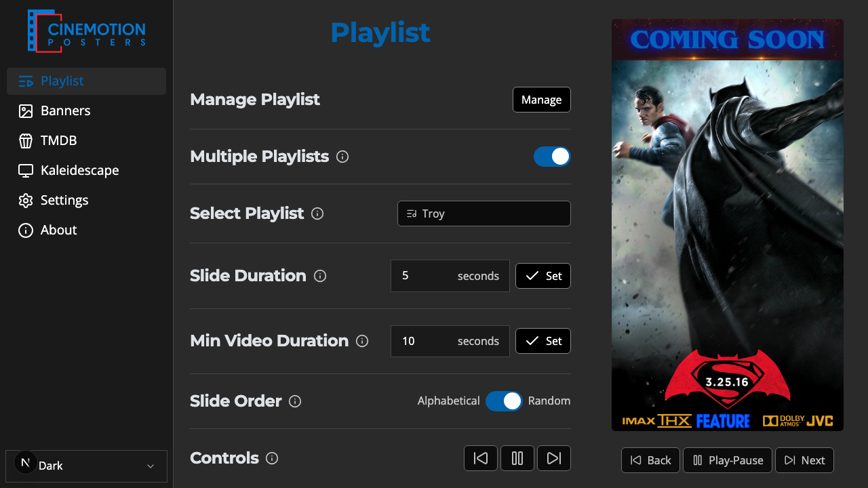The width and height of the screenshot is (868, 488).
Task: Click the Back button under poster
Action: (x=651, y=460)
